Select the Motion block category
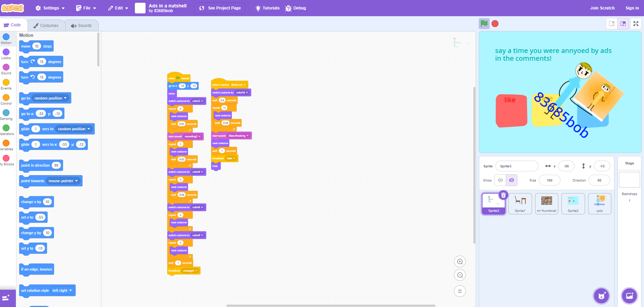644x307 pixels. 6,39
